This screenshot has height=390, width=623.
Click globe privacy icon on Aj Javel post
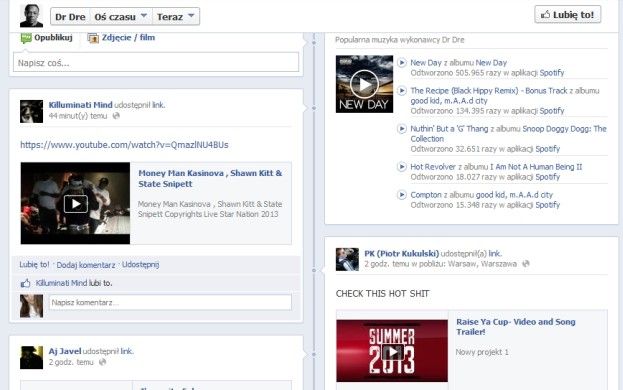click(103, 362)
